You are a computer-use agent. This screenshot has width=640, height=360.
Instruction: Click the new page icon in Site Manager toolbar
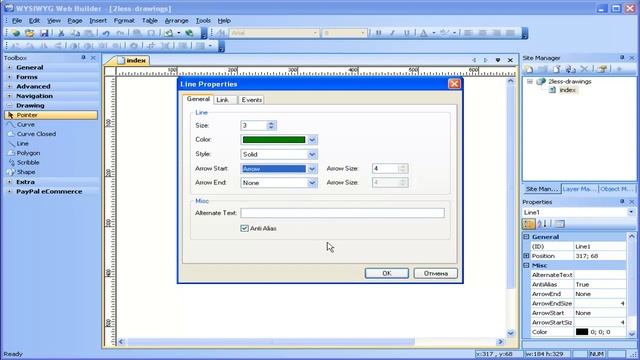click(x=529, y=69)
